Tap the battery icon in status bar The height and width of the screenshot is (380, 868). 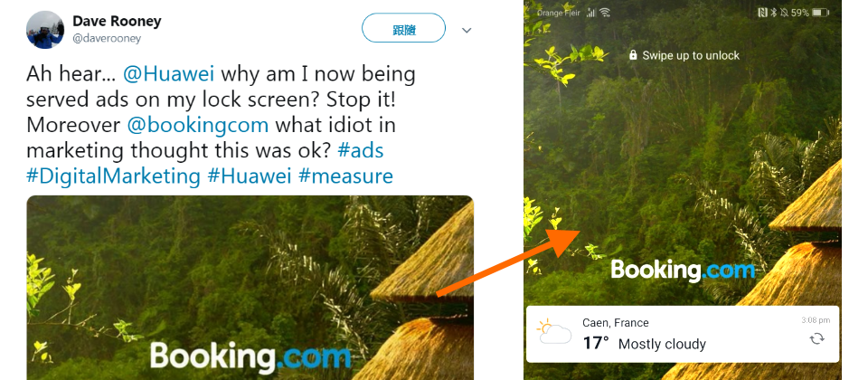tap(820, 12)
